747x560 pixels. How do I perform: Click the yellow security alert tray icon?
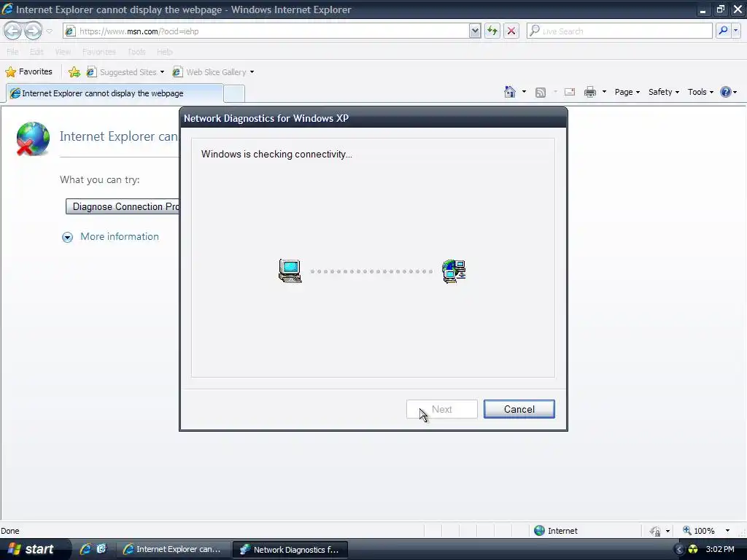pos(693,550)
